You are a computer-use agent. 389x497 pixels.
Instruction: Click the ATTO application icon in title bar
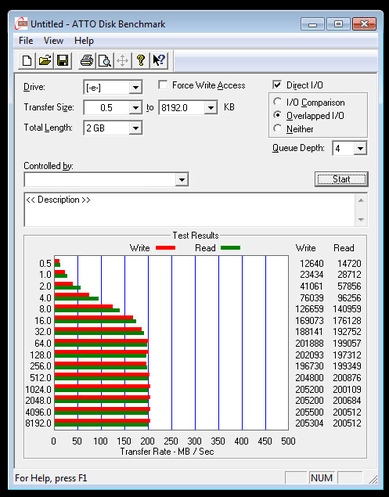tap(21, 24)
